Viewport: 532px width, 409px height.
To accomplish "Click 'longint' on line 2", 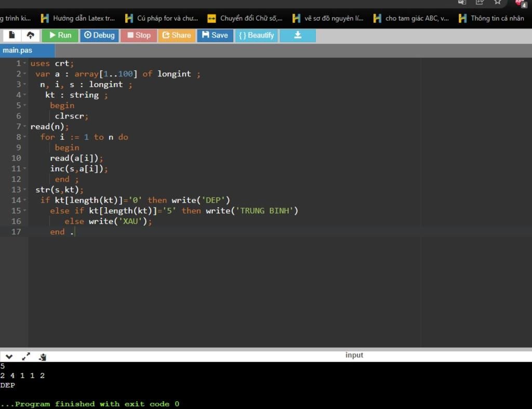I will click(x=174, y=74).
